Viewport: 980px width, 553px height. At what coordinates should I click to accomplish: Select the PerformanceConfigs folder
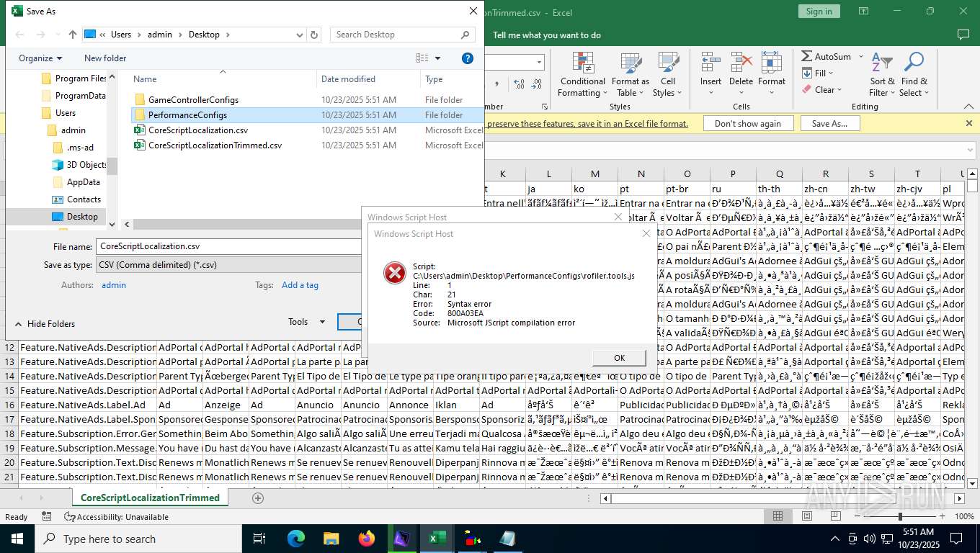pos(187,115)
